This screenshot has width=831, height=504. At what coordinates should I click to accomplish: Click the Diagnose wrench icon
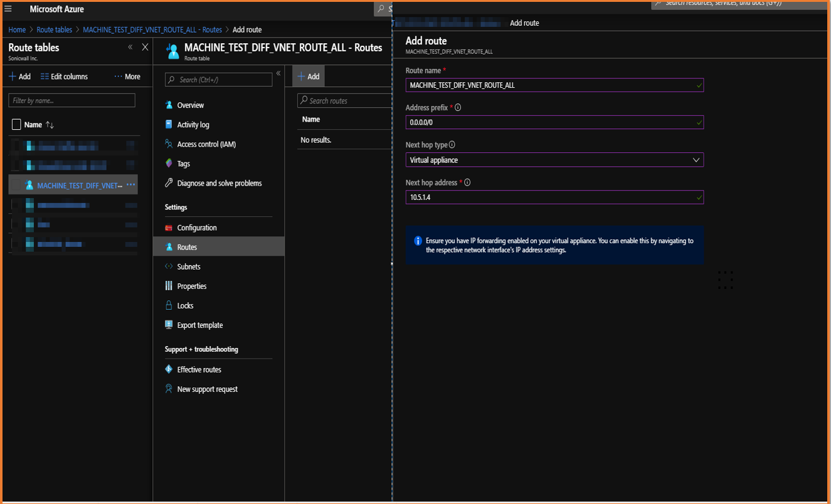169,182
